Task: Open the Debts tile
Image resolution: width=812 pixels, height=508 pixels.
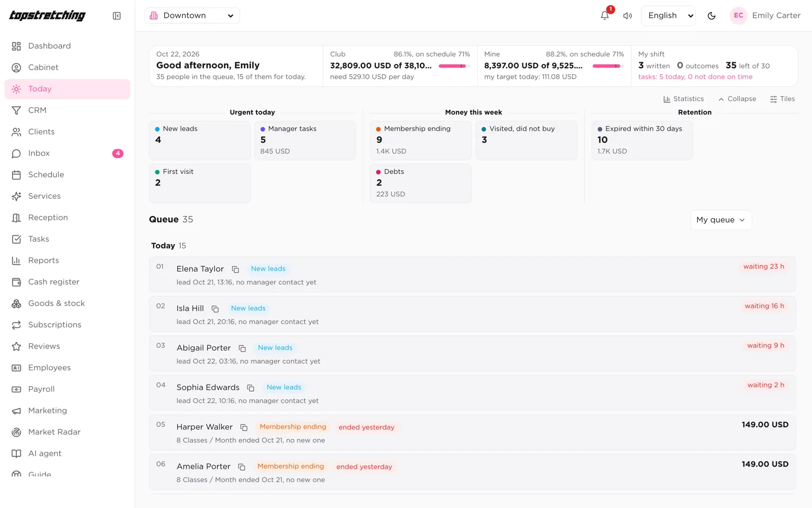Action: tap(421, 183)
